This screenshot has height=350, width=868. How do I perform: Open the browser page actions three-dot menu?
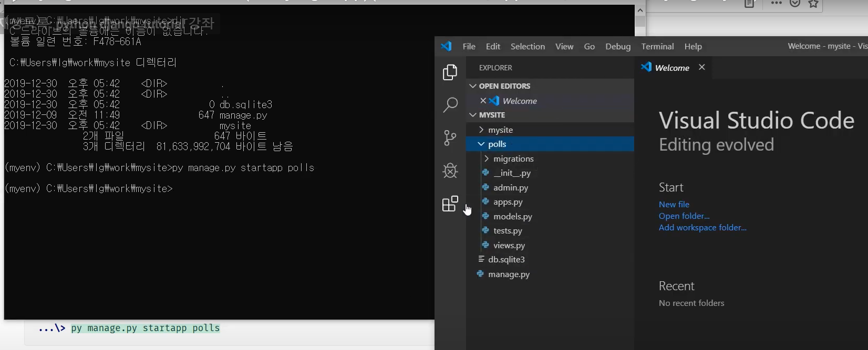point(776,3)
